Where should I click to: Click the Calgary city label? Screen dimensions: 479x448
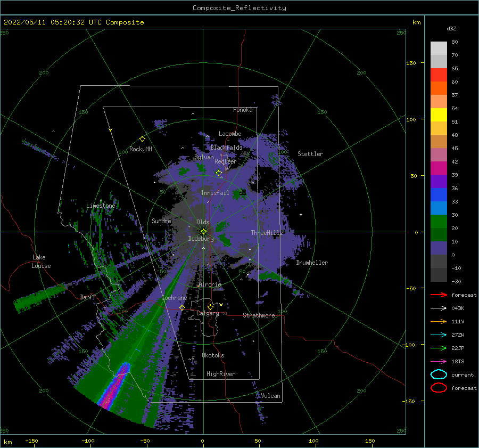pyautogui.click(x=208, y=313)
